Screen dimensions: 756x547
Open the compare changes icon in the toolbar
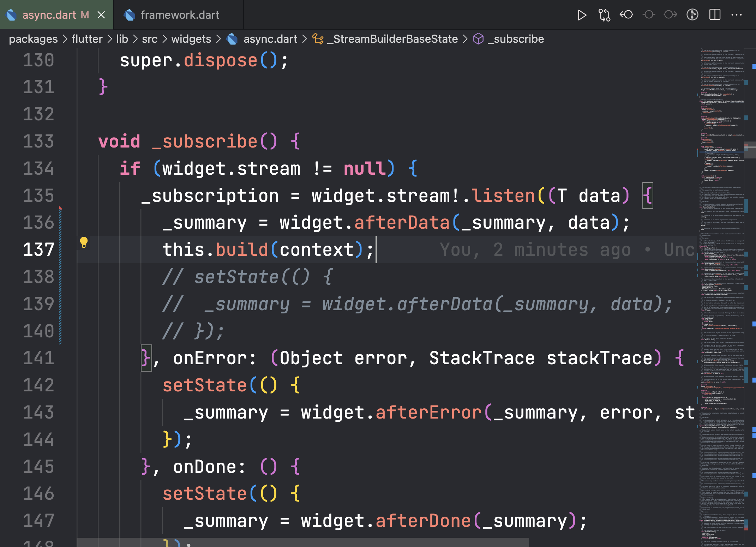pyautogui.click(x=604, y=14)
